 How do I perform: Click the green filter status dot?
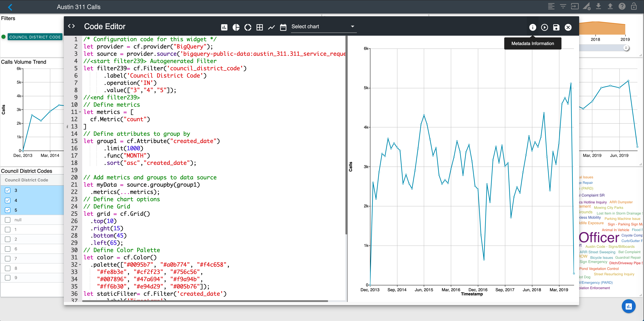(x=3, y=37)
